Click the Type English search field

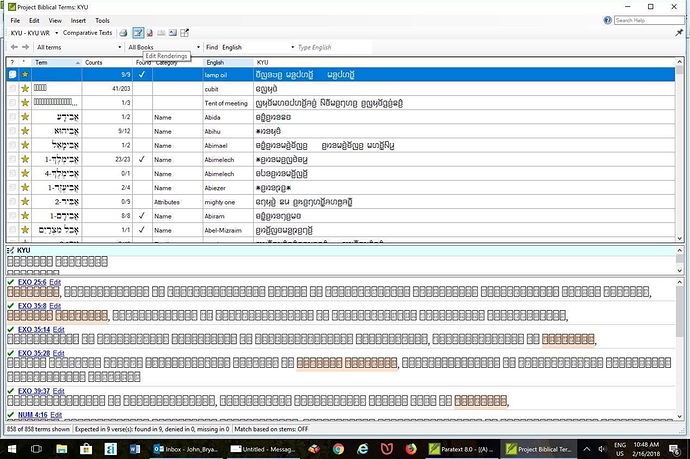334,47
